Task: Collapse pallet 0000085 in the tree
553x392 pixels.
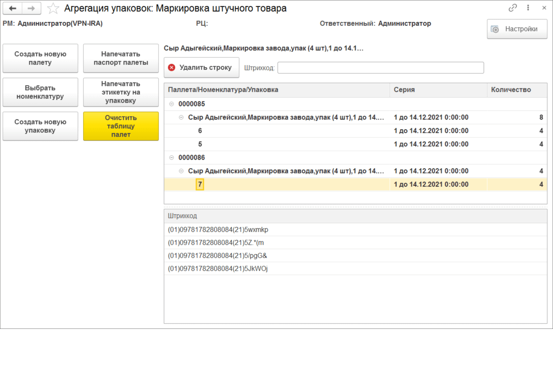Action: 171,103
